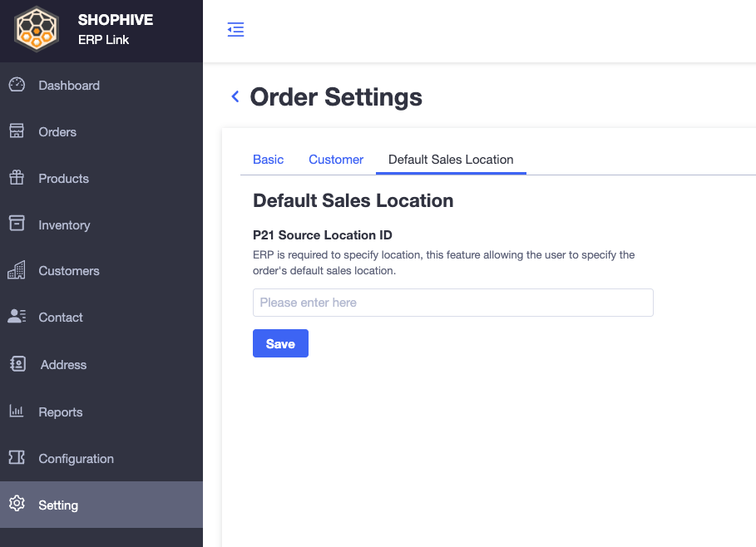The image size is (756, 547).
Task: Click the Contact person icon
Action: coord(17,316)
